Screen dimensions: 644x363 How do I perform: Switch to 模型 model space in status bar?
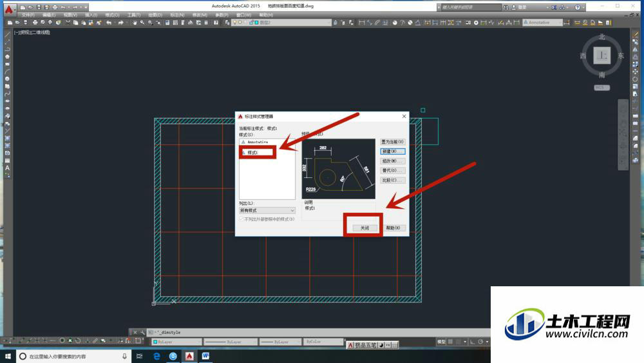pyautogui.click(x=441, y=342)
